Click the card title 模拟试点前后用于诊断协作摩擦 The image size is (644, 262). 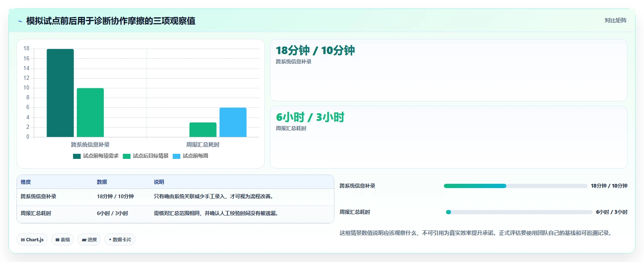(111, 21)
